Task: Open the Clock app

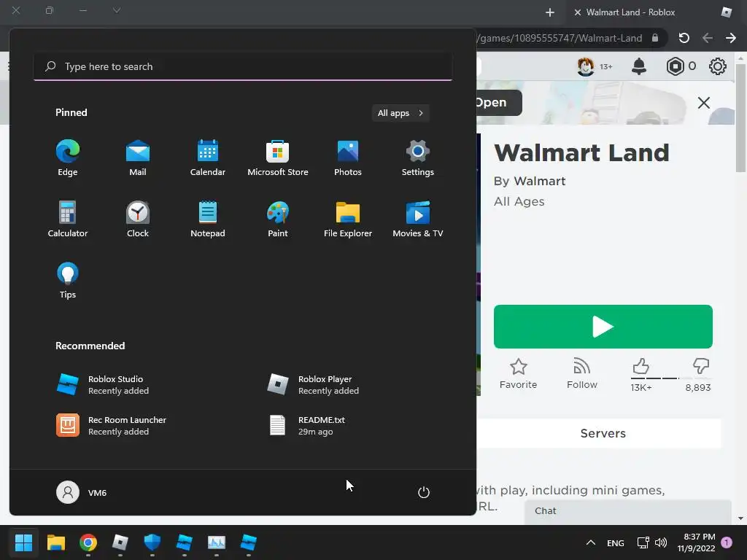Action: (x=138, y=219)
